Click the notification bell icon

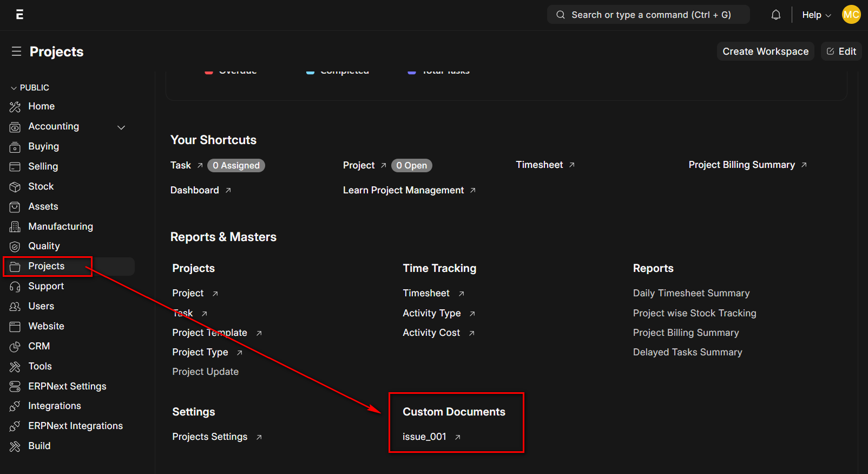tap(775, 15)
